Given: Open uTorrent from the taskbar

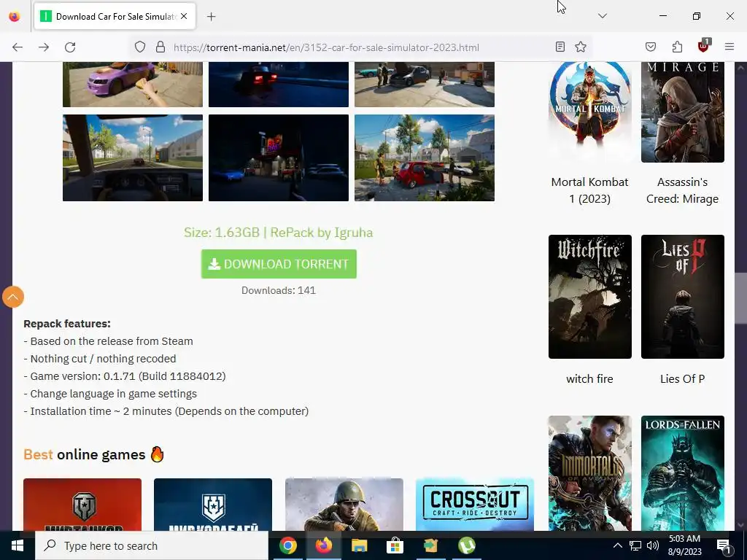Looking at the screenshot, I should tap(466, 545).
